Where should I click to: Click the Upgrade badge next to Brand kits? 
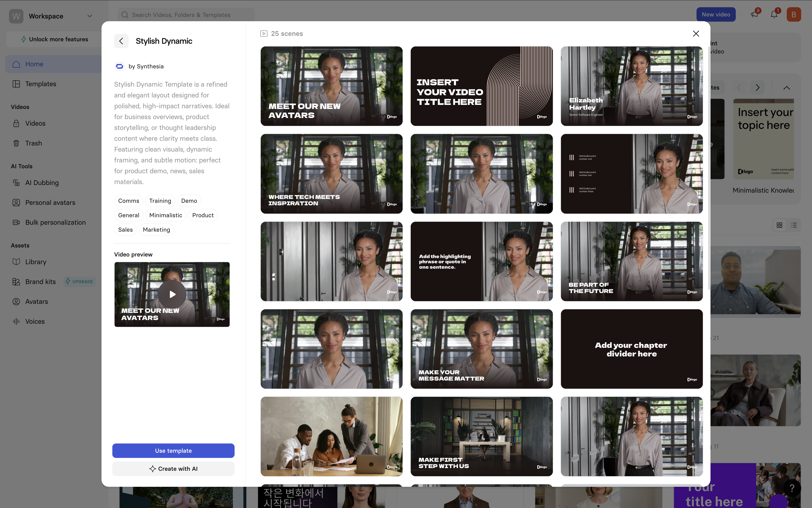(x=80, y=282)
